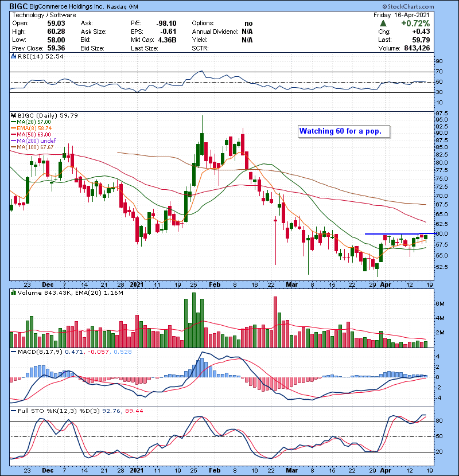
Task: Click the MACD panel line marker
Action: (13, 352)
